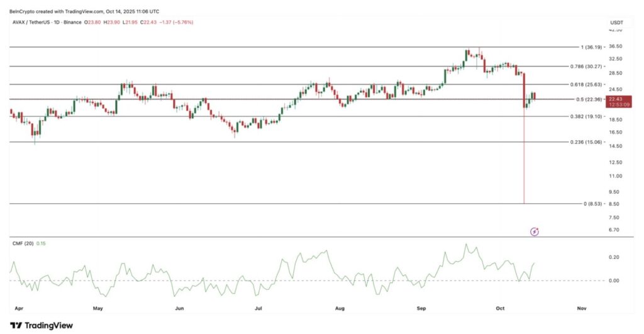Click the 0.20 level on CMF scale
This screenshot has width=644, height=334.
pos(614,257)
